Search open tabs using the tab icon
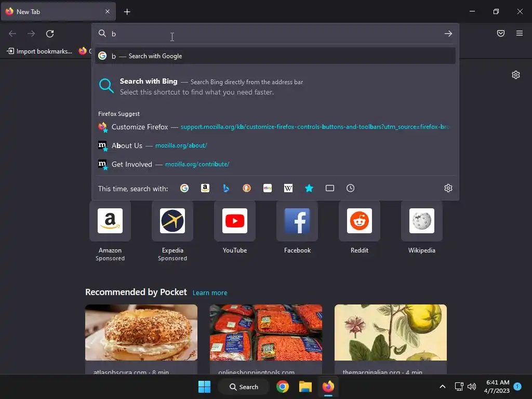 [330, 188]
